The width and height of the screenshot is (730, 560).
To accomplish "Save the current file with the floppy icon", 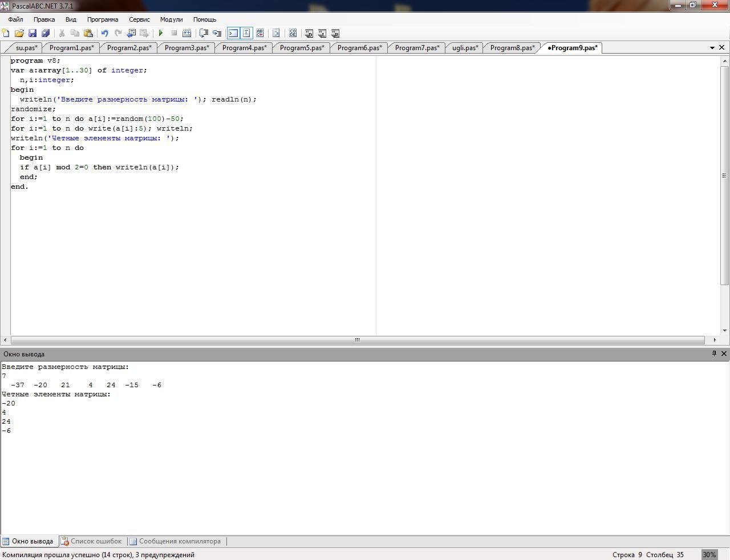I will (33, 34).
